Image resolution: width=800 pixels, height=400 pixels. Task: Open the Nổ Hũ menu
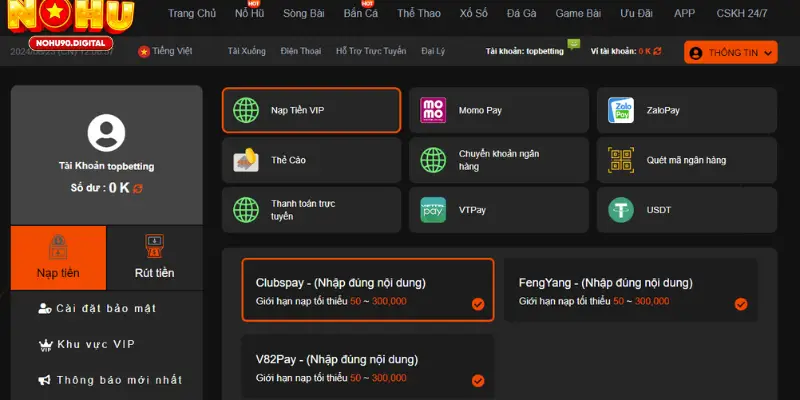pyautogui.click(x=249, y=14)
